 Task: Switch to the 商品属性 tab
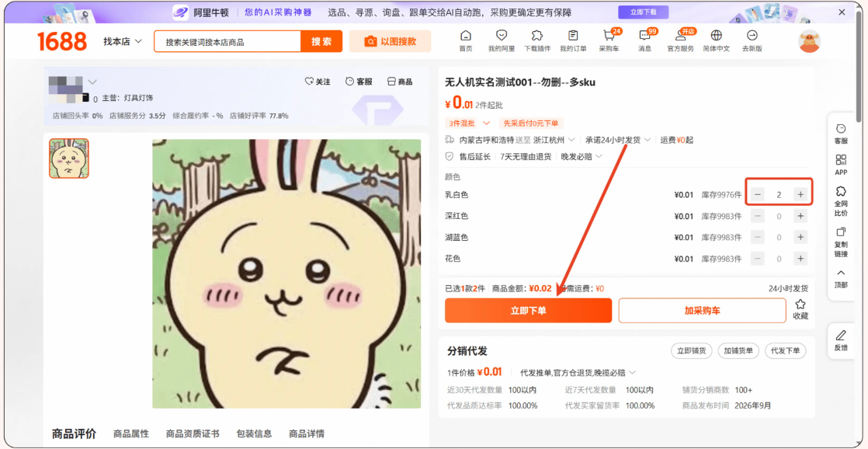click(x=131, y=433)
